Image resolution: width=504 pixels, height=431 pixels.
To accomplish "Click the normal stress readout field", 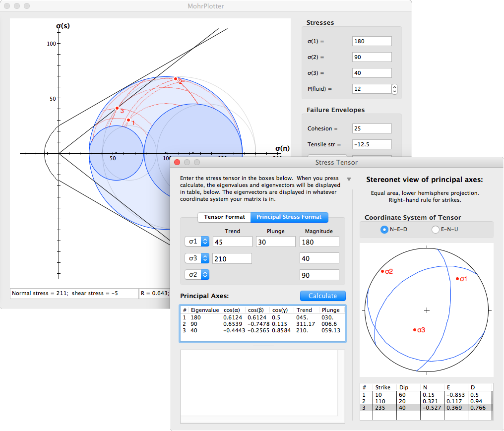I will [74, 294].
